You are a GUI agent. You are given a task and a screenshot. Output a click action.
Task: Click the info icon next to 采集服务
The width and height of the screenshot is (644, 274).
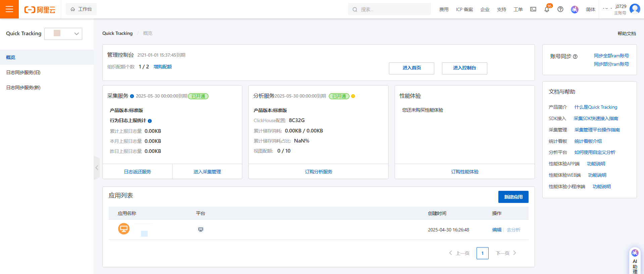pyautogui.click(x=132, y=96)
